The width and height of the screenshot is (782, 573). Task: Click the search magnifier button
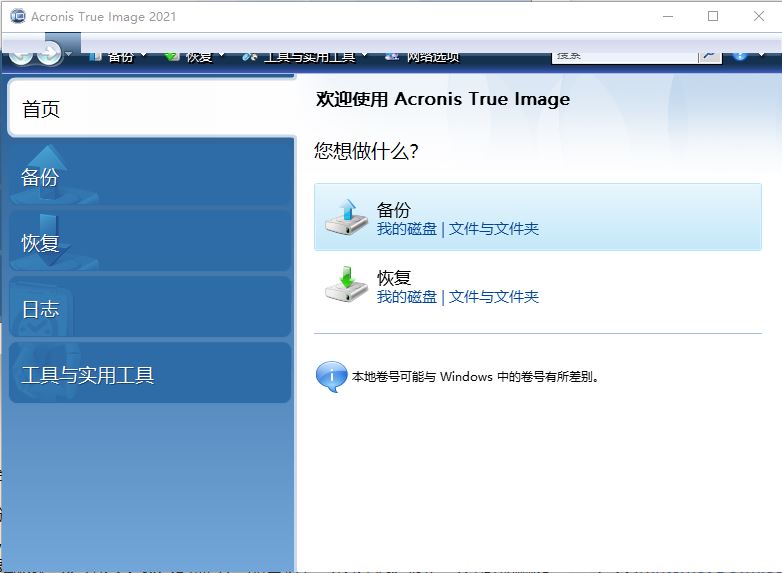click(710, 57)
